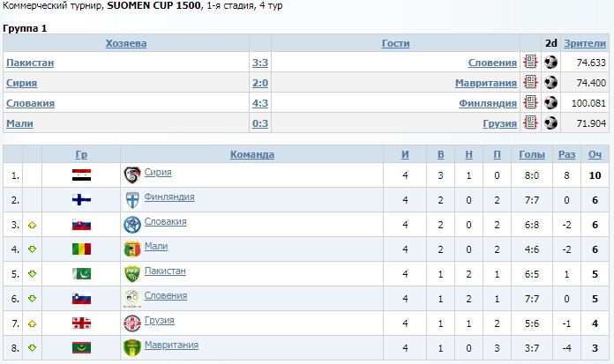Click the Зрители column header
The height and width of the screenshot is (364, 614).
[x=585, y=43]
